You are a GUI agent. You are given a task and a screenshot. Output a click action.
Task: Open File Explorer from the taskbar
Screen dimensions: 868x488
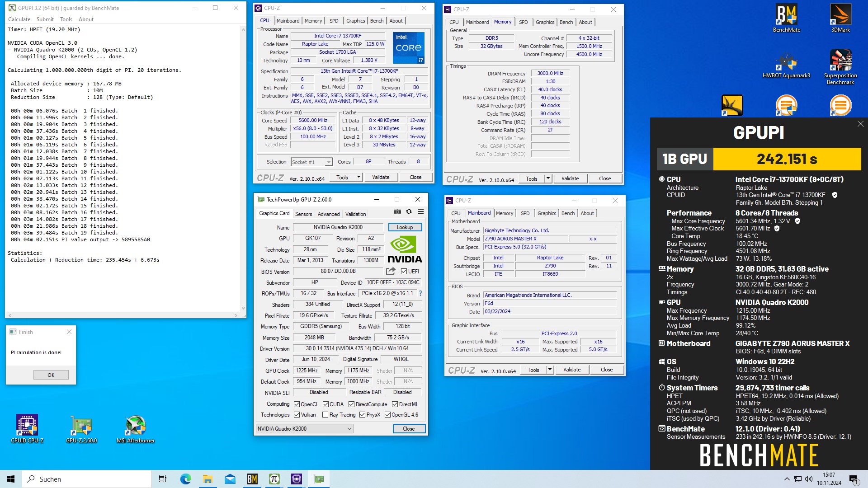pos(208,479)
